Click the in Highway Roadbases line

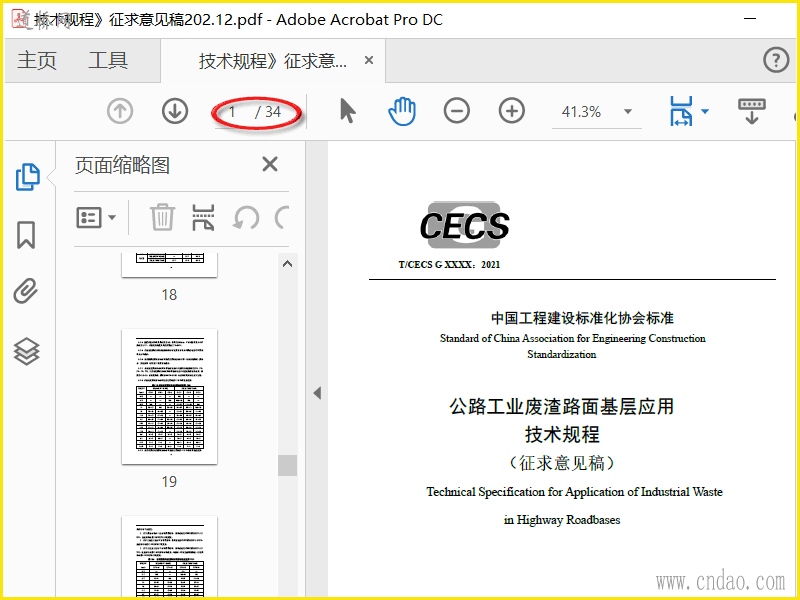pos(562,520)
